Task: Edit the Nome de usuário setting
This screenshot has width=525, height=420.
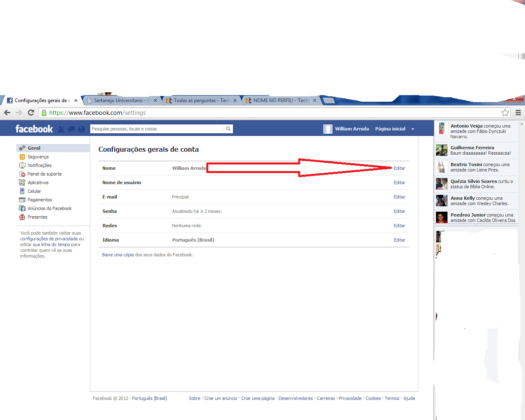Action: [399, 183]
